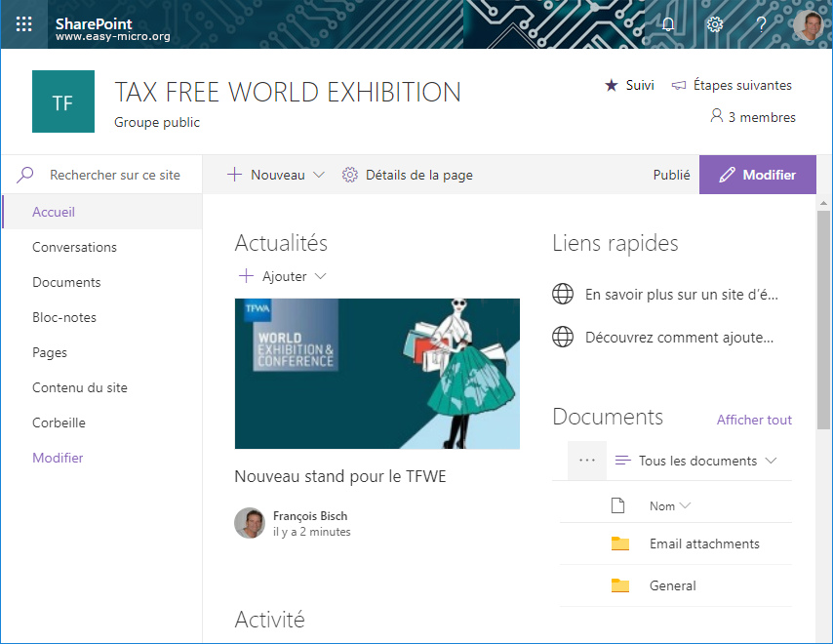Click the vertical scrollbar thumb
833x644 pixels.
tap(823, 319)
